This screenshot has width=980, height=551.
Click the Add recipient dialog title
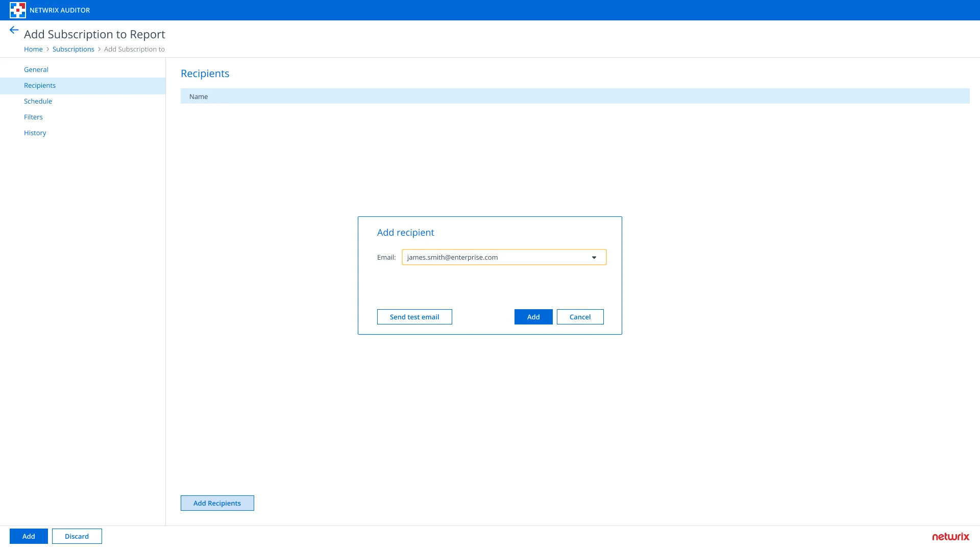click(406, 232)
